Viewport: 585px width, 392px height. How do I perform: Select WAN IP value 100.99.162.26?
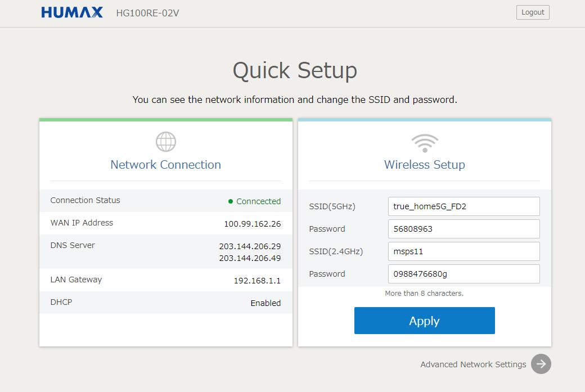point(253,224)
